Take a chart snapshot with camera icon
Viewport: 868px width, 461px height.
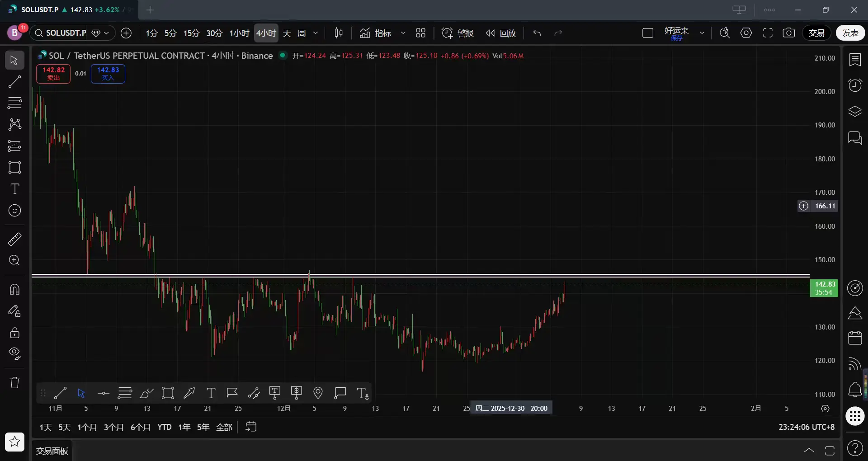point(789,33)
